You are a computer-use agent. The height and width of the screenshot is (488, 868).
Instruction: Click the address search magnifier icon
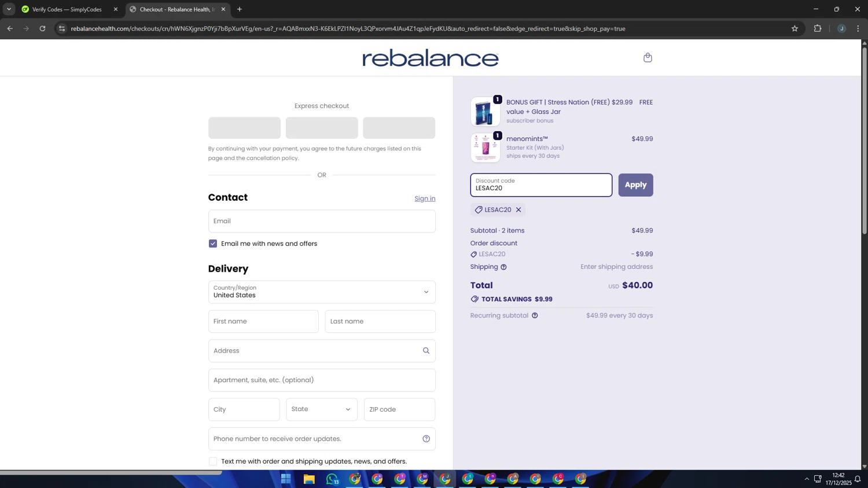tap(426, 351)
